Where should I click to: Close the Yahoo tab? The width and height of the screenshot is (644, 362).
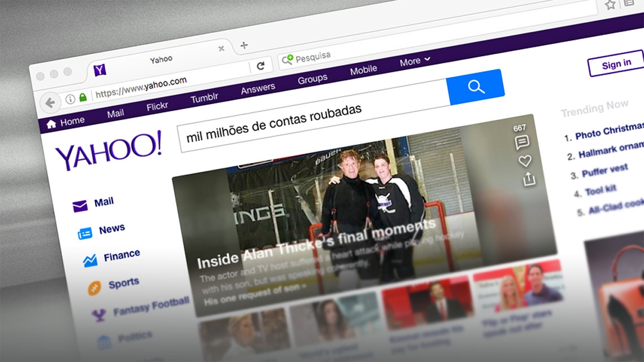pos(221,49)
